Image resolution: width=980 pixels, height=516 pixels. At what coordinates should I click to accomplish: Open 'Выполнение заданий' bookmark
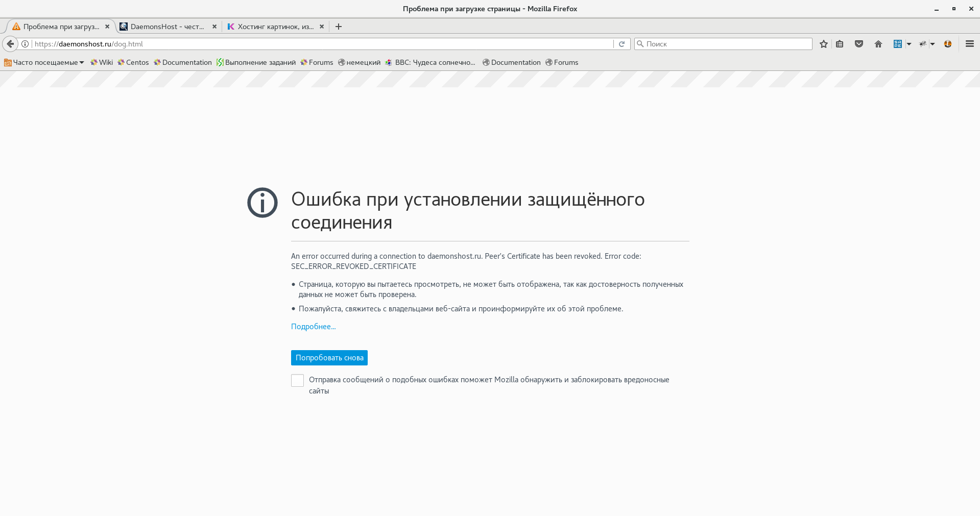coord(256,62)
